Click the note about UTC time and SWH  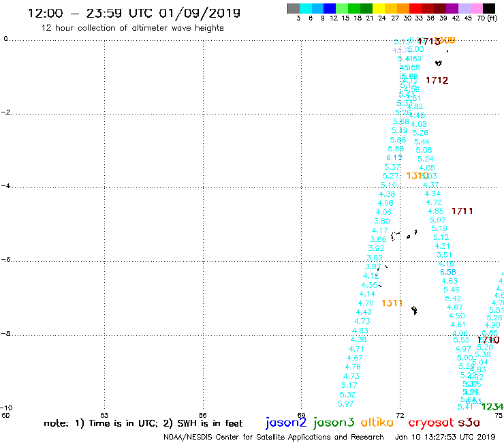coord(143,423)
